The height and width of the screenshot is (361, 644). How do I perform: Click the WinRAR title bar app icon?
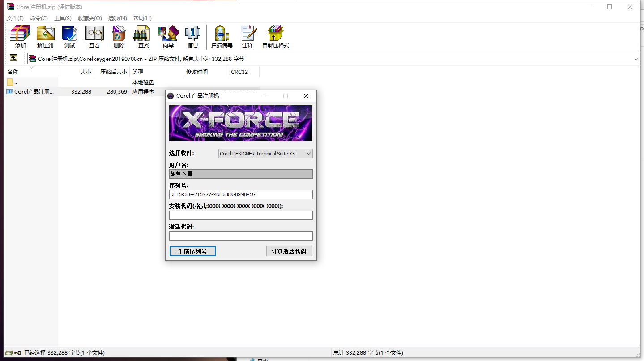point(10,7)
